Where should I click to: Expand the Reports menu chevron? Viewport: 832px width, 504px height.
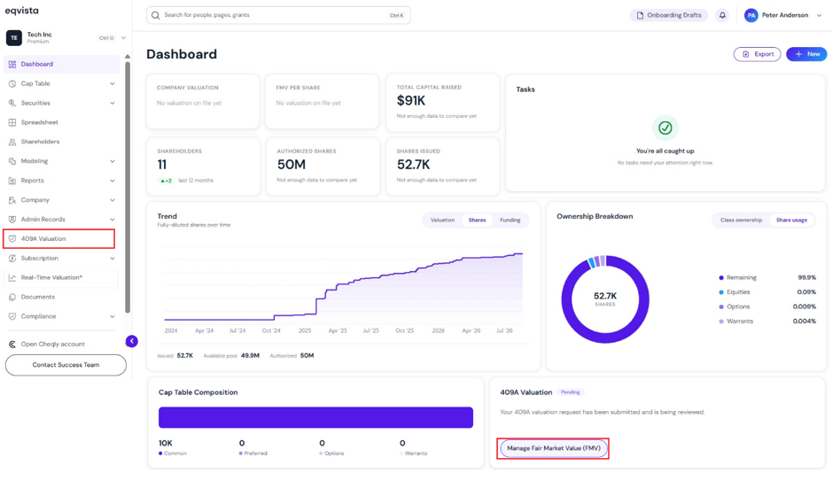[112, 181]
